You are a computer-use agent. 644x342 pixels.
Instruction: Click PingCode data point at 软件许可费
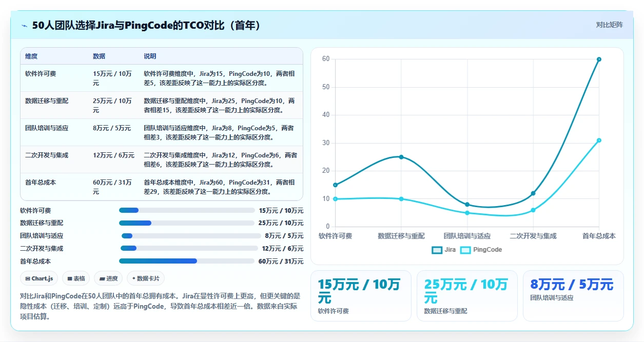(x=335, y=199)
